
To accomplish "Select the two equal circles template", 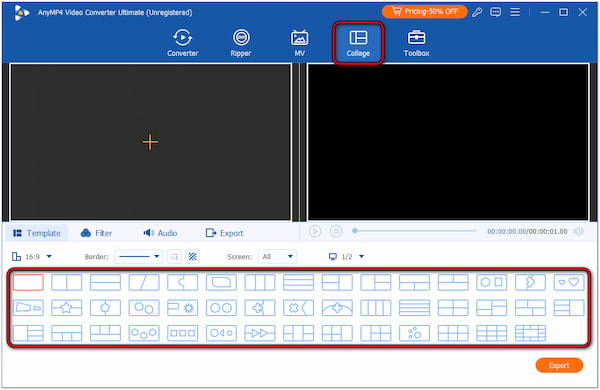I will 221,308.
